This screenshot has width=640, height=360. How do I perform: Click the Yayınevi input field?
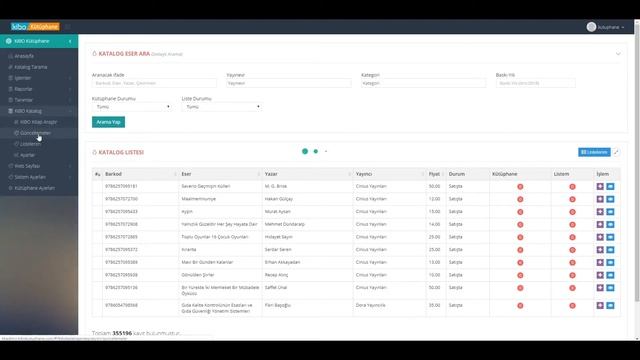pos(289,83)
